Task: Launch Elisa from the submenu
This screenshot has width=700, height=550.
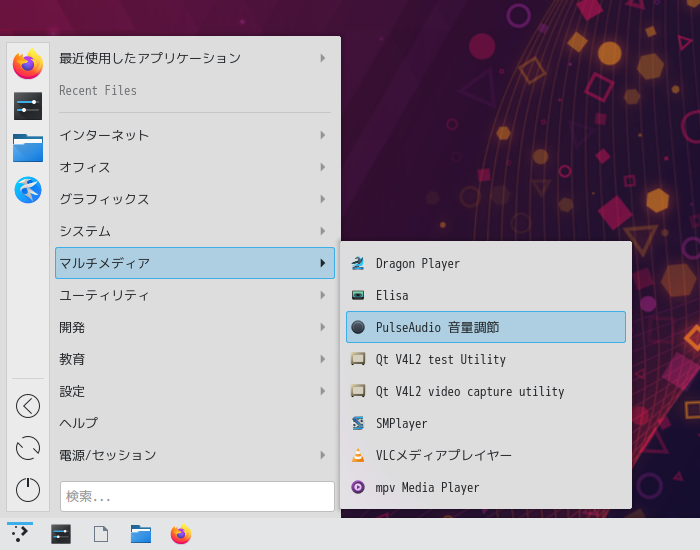Action: [x=486, y=295]
